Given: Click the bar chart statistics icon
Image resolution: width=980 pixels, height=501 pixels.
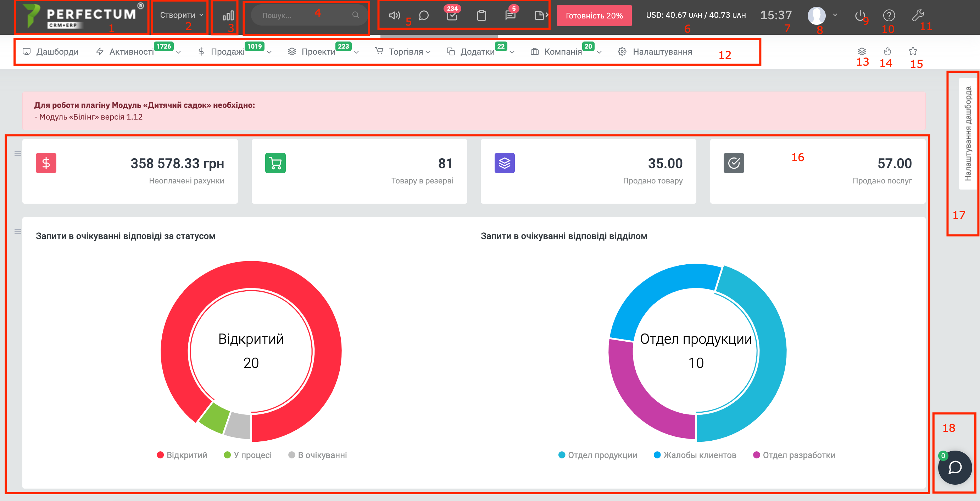Looking at the screenshot, I should 228,16.
